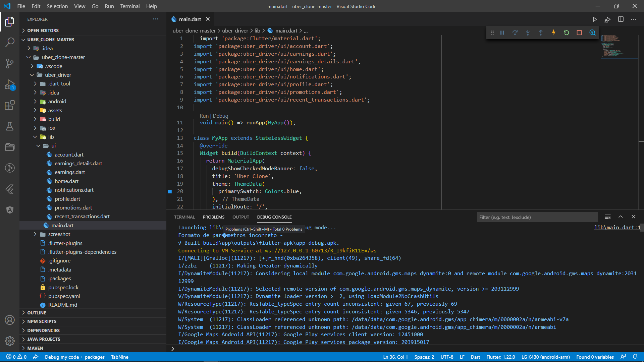Click the Run CodeLens above main()
The height and width of the screenshot is (362, 644).
[204, 116]
